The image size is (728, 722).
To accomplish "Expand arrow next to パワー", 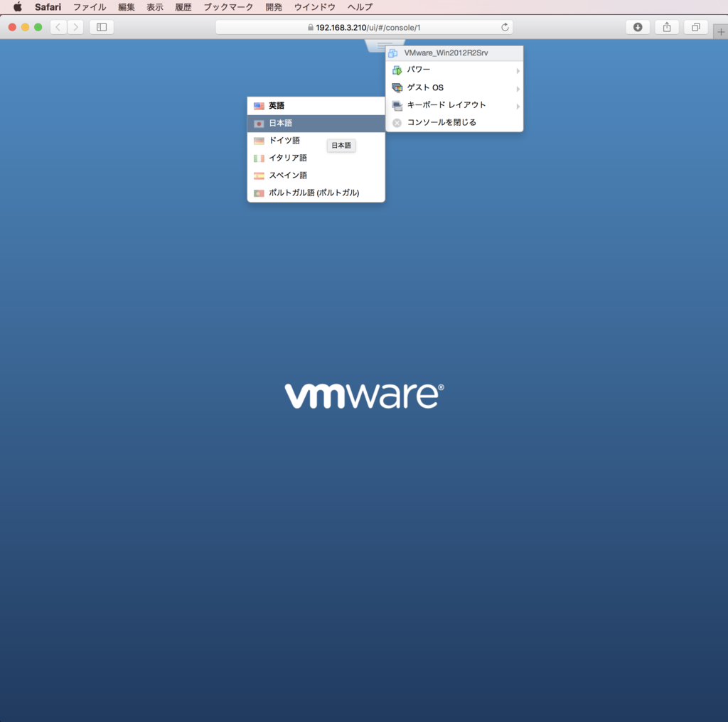I will 518,71.
